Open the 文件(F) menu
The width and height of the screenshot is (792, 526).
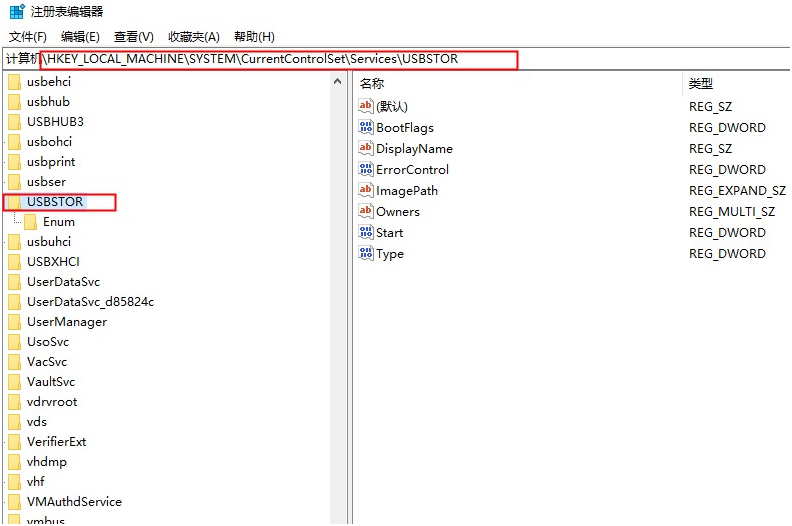point(28,37)
